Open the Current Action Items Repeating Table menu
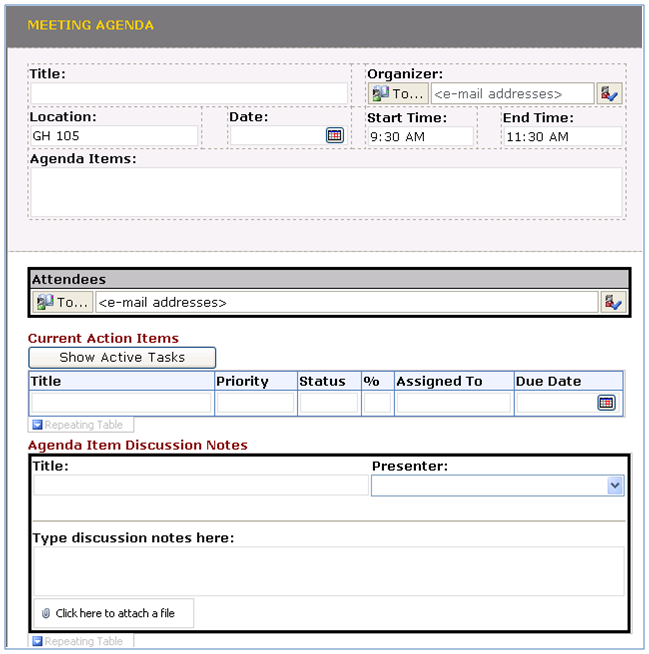Viewport: 649px width, 654px height. click(38, 425)
